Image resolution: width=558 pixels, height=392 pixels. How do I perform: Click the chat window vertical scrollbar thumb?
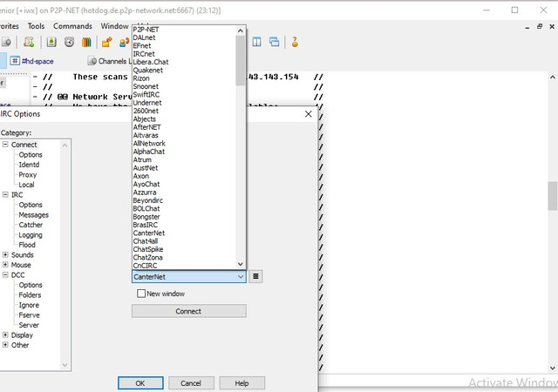pyautogui.click(x=552, y=196)
